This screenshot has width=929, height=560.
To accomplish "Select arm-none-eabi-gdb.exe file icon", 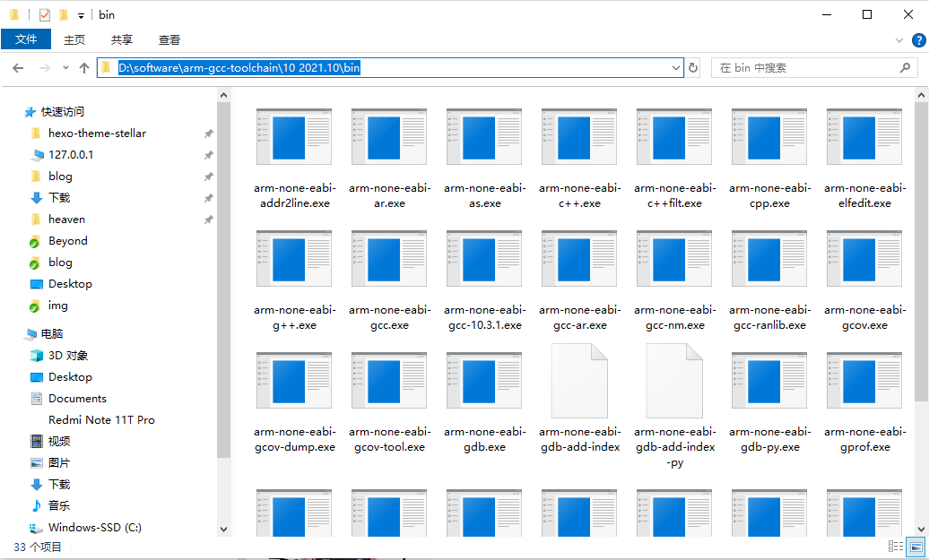I will point(484,382).
